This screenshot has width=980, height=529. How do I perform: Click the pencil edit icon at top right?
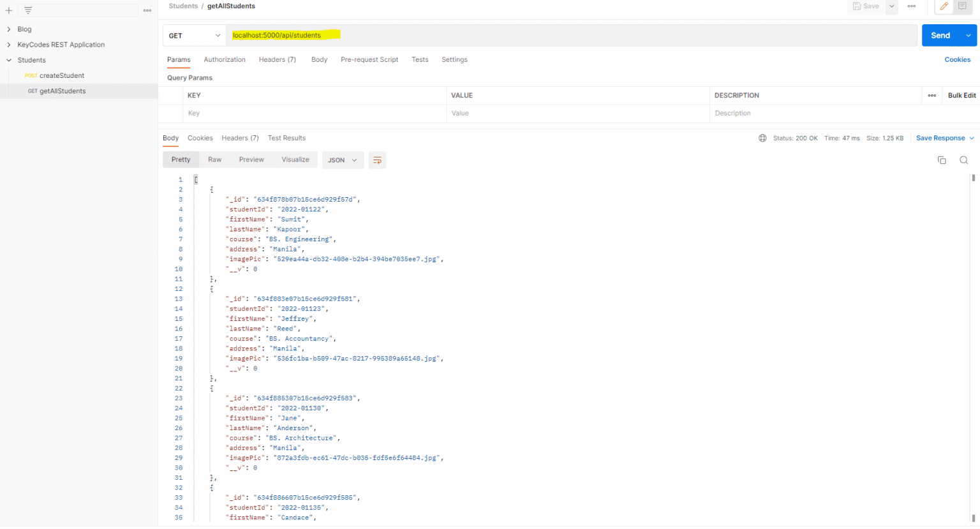pyautogui.click(x=944, y=6)
